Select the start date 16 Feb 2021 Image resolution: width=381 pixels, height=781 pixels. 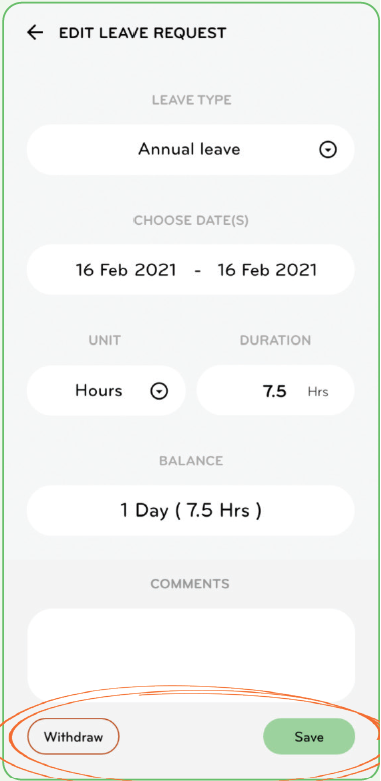(126, 270)
